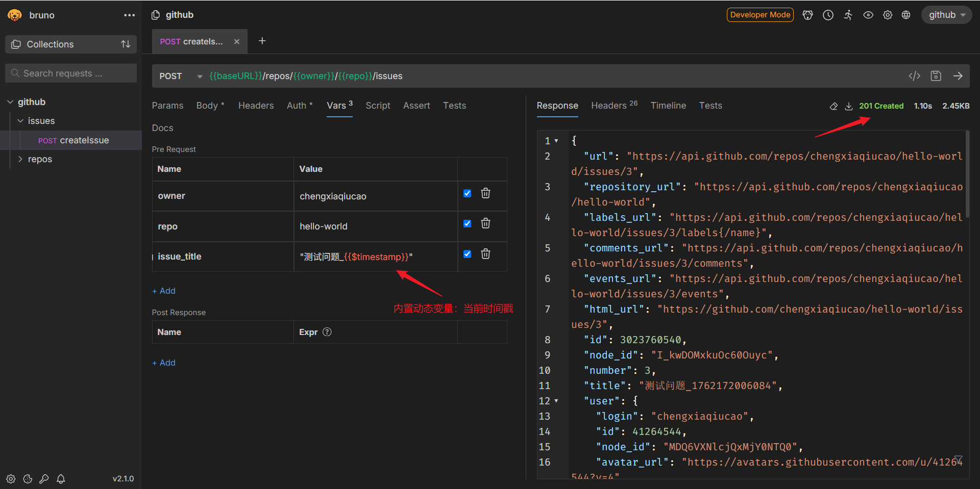Open the Timeline tab
Screen dimensions: 980x489
668,106
